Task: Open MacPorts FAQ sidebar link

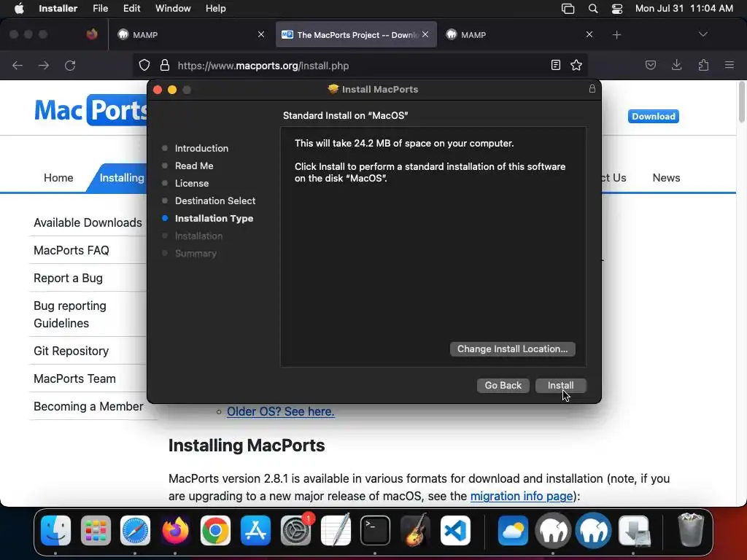Action: 71,250
